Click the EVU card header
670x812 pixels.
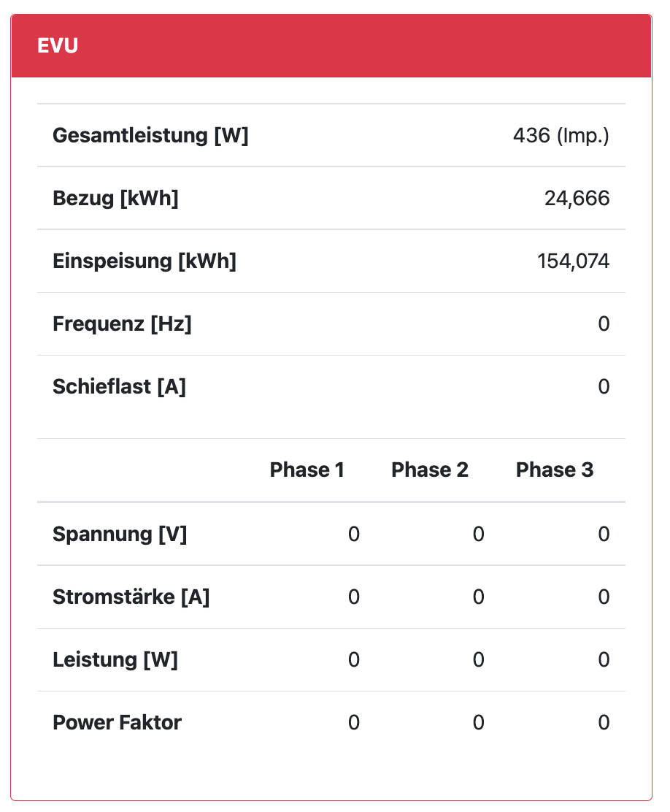(x=331, y=46)
